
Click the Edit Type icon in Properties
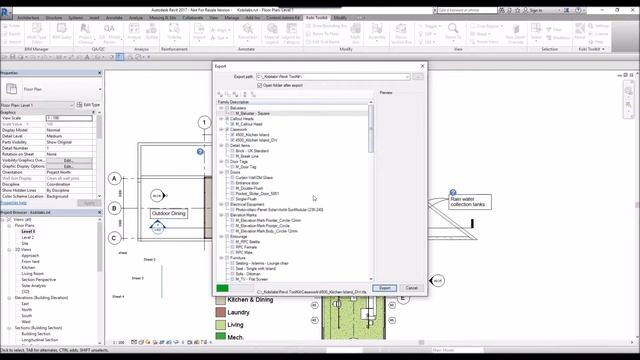(80, 105)
